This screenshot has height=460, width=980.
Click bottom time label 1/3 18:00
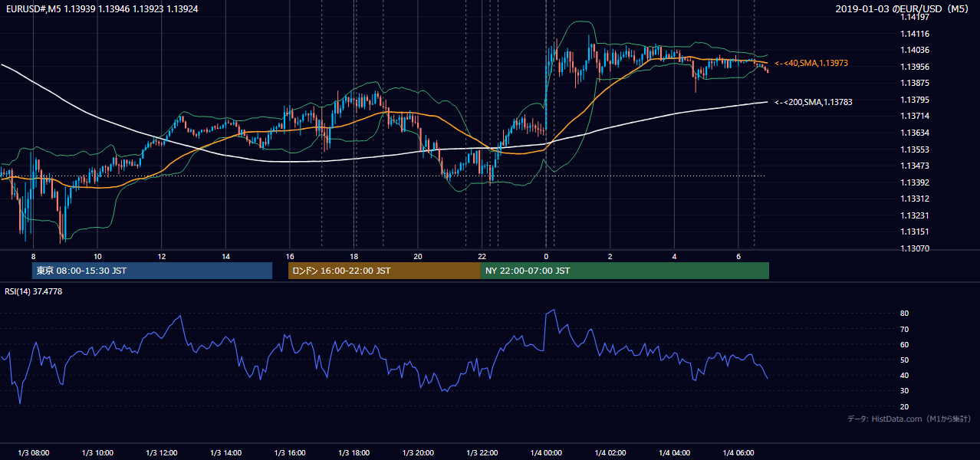click(354, 453)
